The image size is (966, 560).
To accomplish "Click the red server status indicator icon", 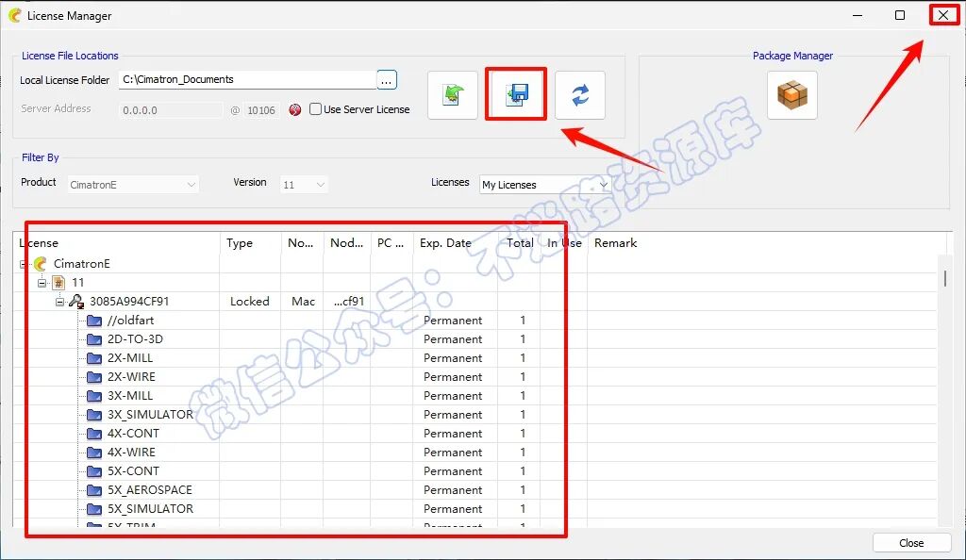I will (x=295, y=109).
